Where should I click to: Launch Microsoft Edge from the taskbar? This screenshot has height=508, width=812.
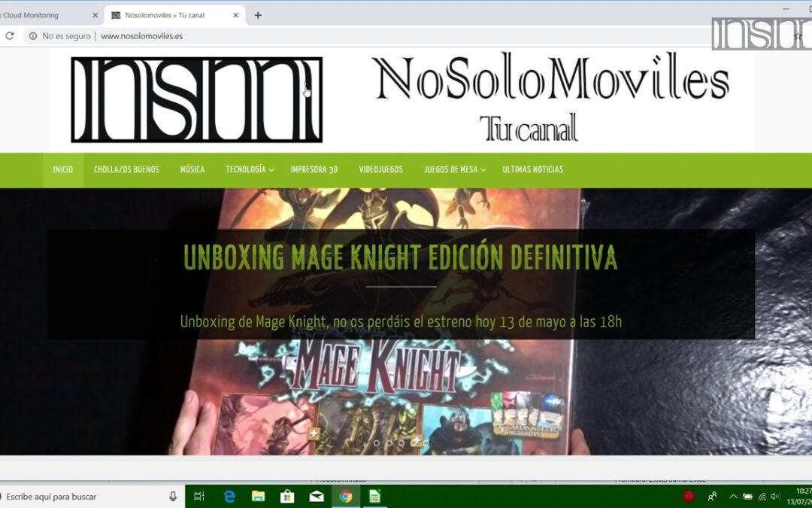pyautogui.click(x=229, y=497)
